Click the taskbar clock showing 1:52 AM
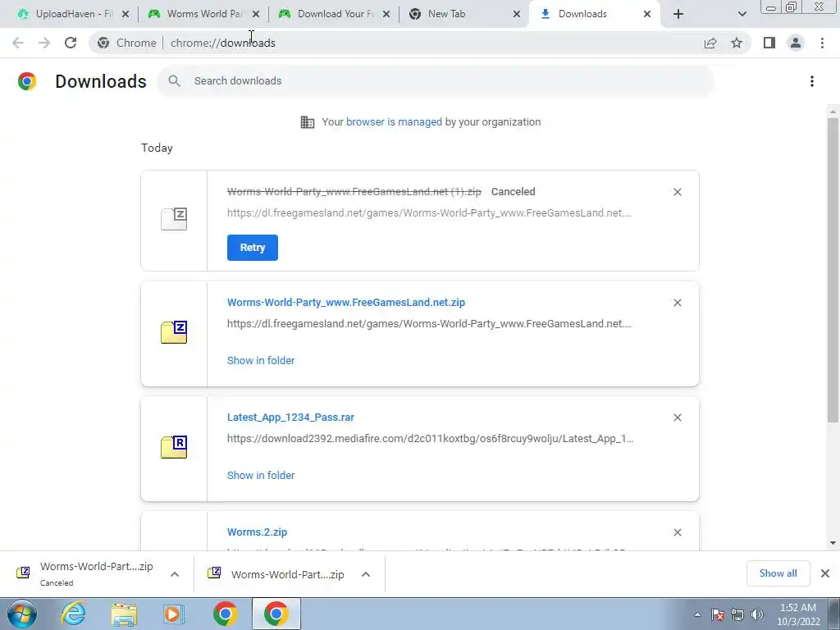This screenshot has height=630, width=840. (x=798, y=614)
